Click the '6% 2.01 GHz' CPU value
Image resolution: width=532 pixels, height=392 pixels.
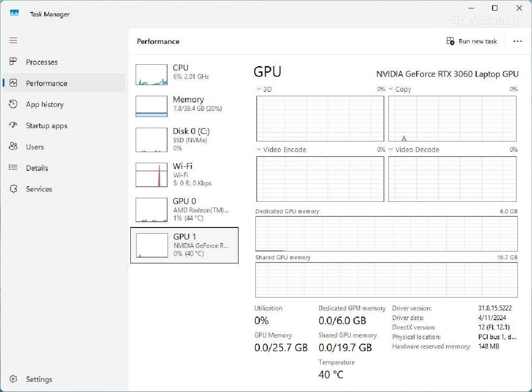(191, 77)
